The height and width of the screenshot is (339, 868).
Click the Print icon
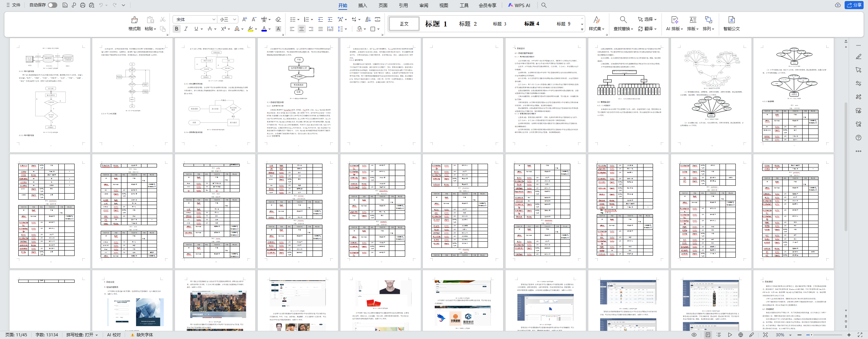pyautogui.click(x=83, y=5)
